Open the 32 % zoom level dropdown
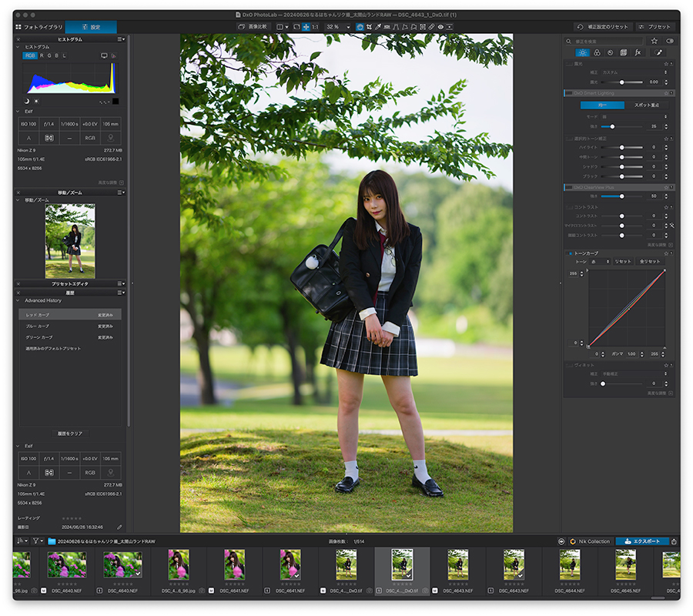This screenshot has height=616, width=693. (x=338, y=27)
